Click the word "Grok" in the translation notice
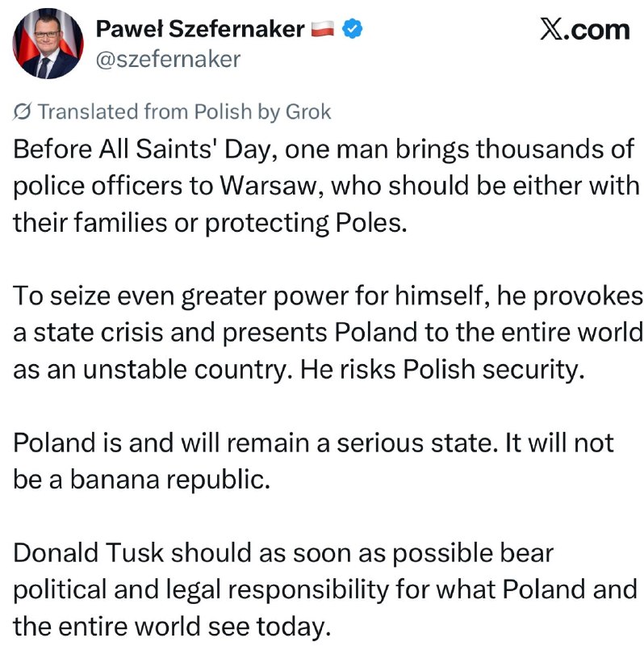 pos(308,111)
